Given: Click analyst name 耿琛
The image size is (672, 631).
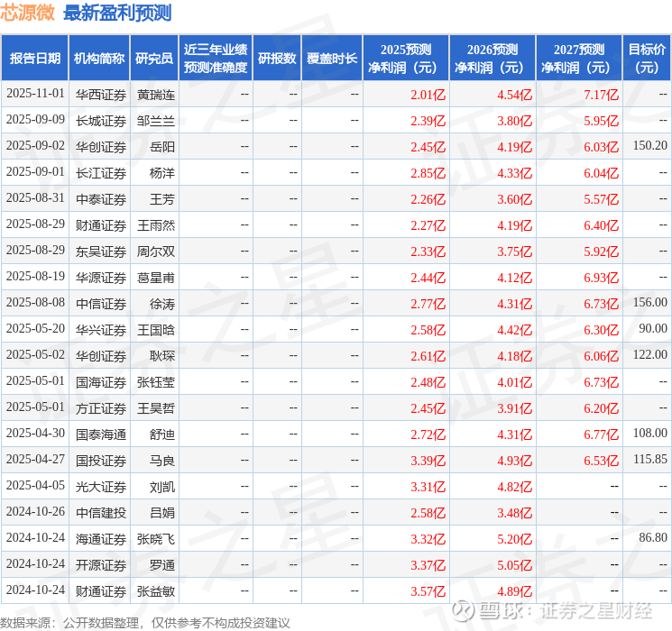Looking at the screenshot, I should pos(162,356).
